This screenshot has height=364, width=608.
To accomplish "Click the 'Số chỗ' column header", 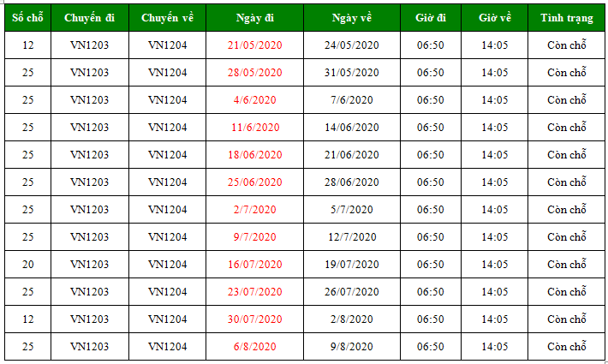I will [x=27, y=18].
